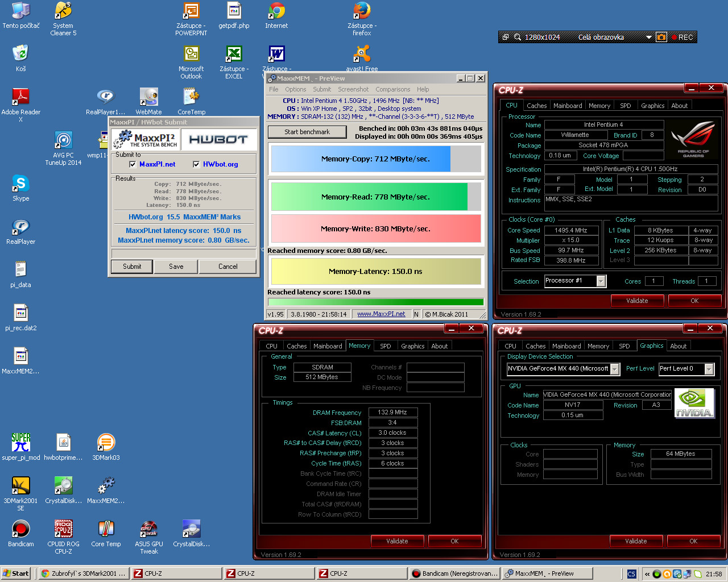Image resolution: width=728 pixels, height=582 pixels.
Task: Switch to Zubrofyl's 3DMark2001 taskbar button
Action: point(84,573)
